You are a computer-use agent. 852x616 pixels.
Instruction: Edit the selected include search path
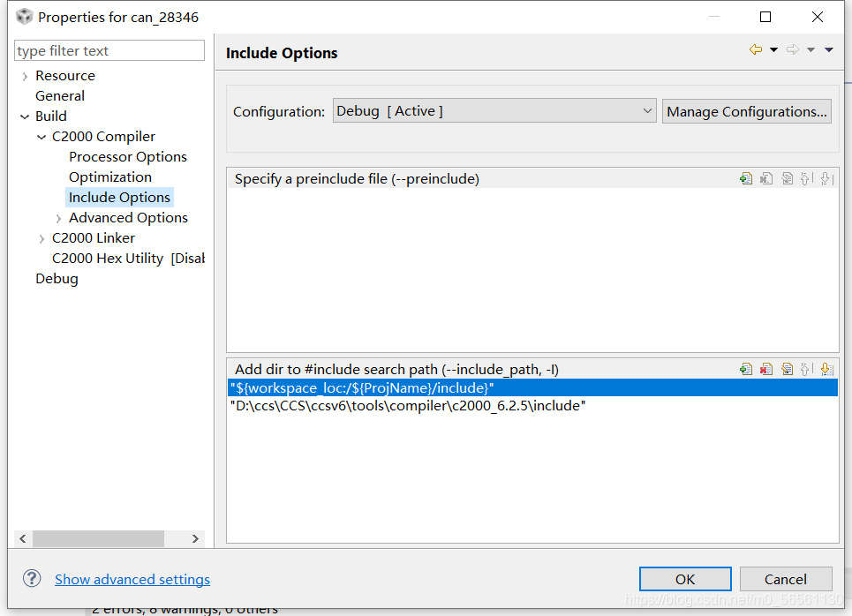[787, 370]
